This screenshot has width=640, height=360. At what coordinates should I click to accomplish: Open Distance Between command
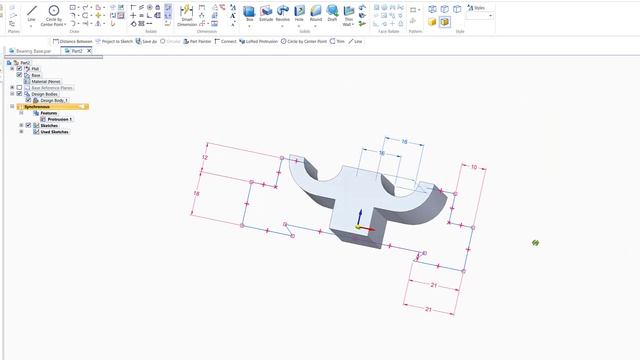pyautogui.click(x=73, y=41)
